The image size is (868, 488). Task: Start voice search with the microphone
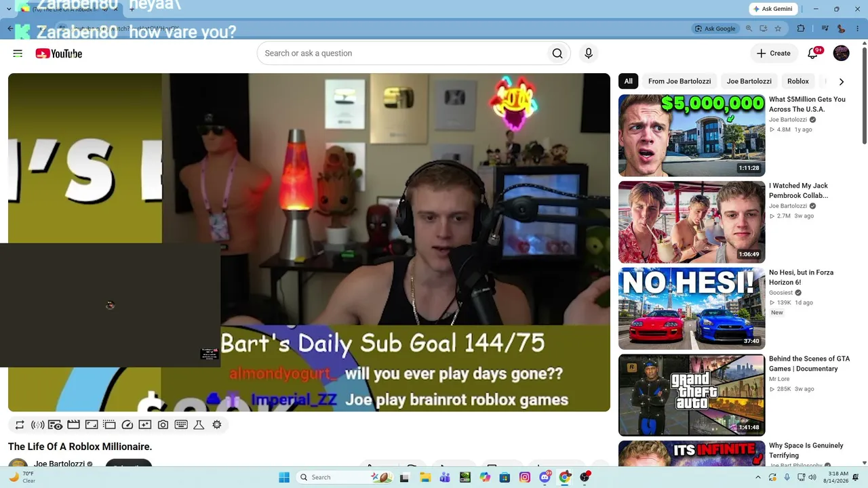point(589,54)
